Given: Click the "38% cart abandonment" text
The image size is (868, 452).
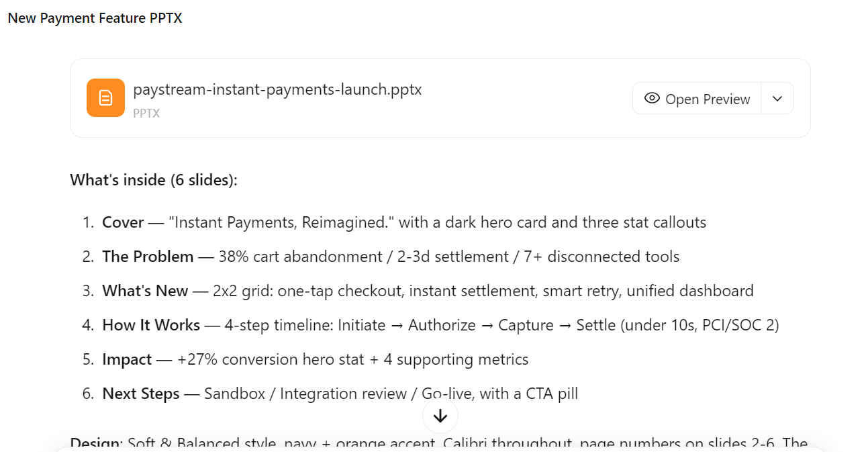Looking at the screenshot, I should pos(291,257).
